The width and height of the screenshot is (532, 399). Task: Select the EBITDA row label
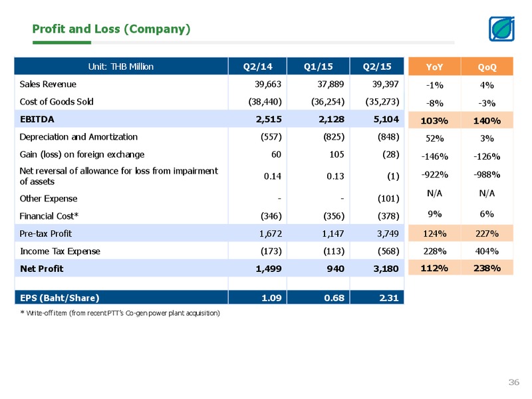(x=37, y=120)
